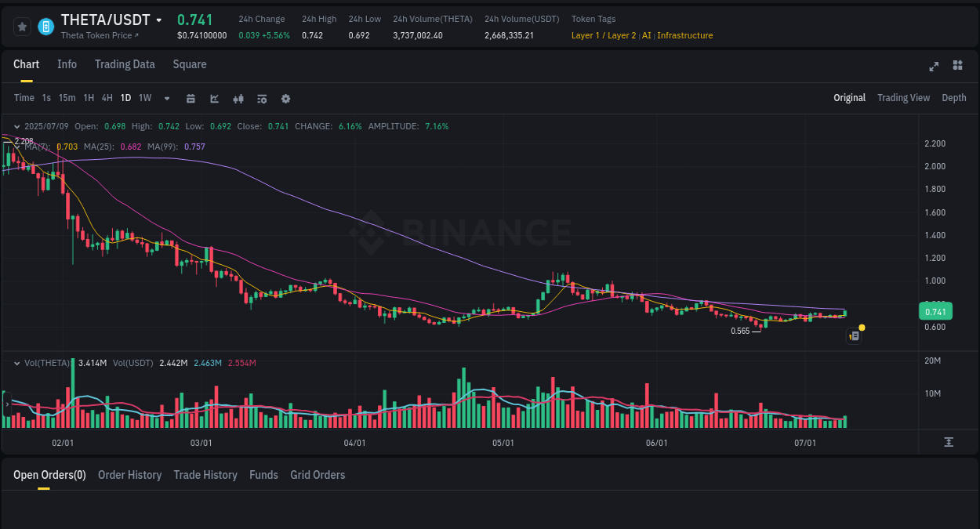This screenshot has height=529, width=980.
Task: Click the trade history notes icon near the price
Action: click(854, 335)
